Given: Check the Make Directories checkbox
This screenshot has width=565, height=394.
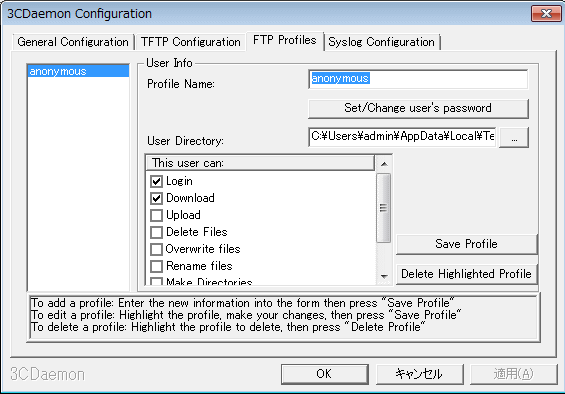Looking at the screenshot, I should [156, 281].
